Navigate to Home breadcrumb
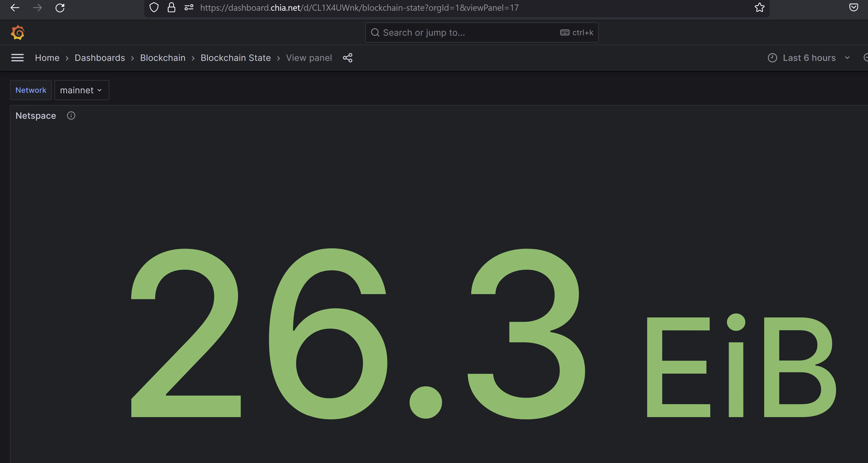 (x=47, y=58)
